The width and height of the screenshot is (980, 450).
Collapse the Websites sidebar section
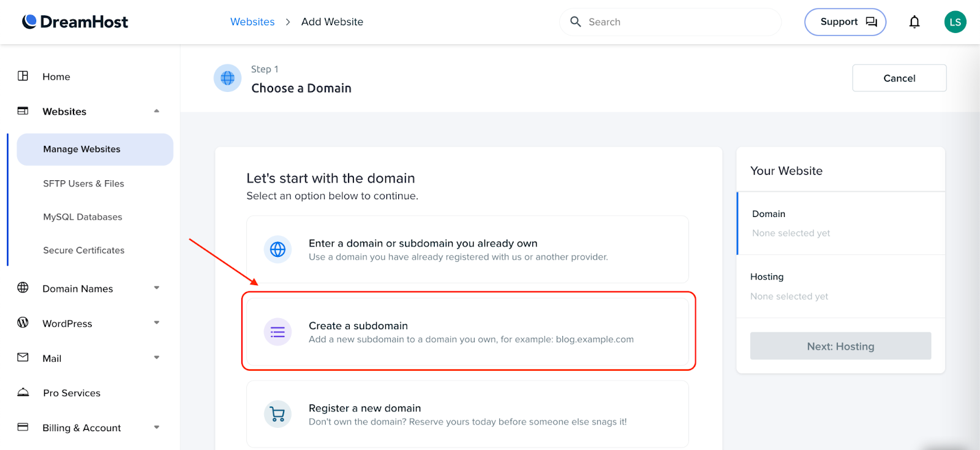tap(157, 111)
